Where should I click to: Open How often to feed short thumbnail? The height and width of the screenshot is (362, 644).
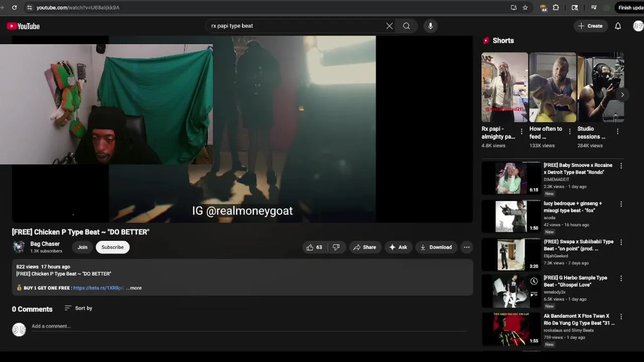(552, 87)
